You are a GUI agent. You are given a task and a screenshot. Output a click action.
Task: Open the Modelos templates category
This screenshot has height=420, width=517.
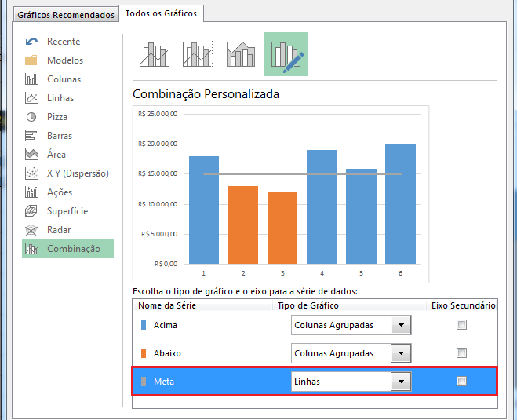[x=64, y=60]
